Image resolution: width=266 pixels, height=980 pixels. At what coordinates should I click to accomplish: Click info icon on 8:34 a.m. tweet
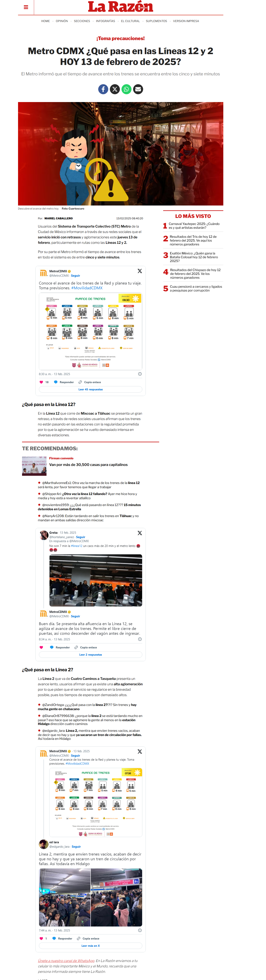coord(140,639)
